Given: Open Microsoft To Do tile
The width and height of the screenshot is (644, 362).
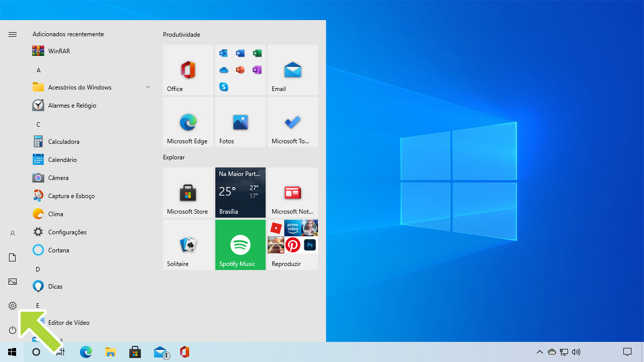Looking at the screenshot, I should (293, 122).
